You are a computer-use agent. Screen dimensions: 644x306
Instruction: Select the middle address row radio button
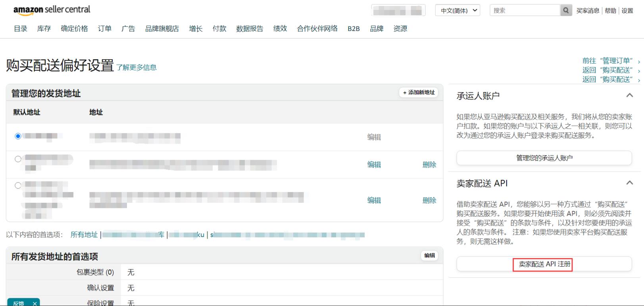pos(18,159)
